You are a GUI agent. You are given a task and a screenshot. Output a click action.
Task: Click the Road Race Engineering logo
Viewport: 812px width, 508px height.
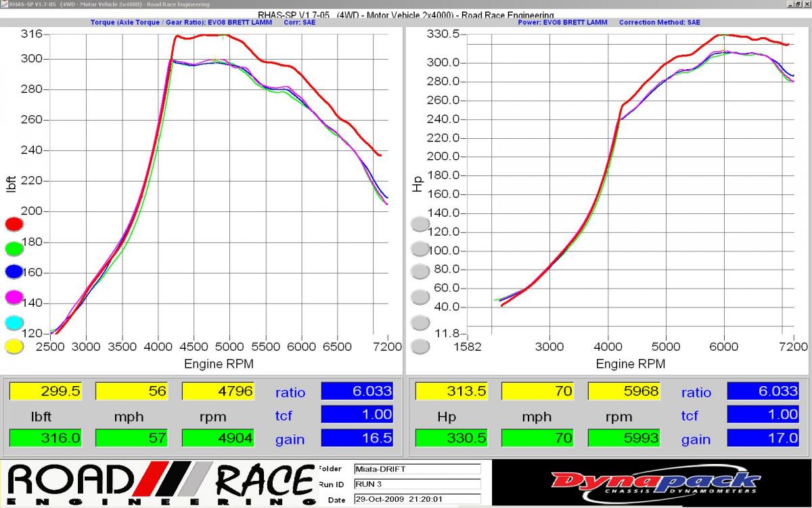160,484
